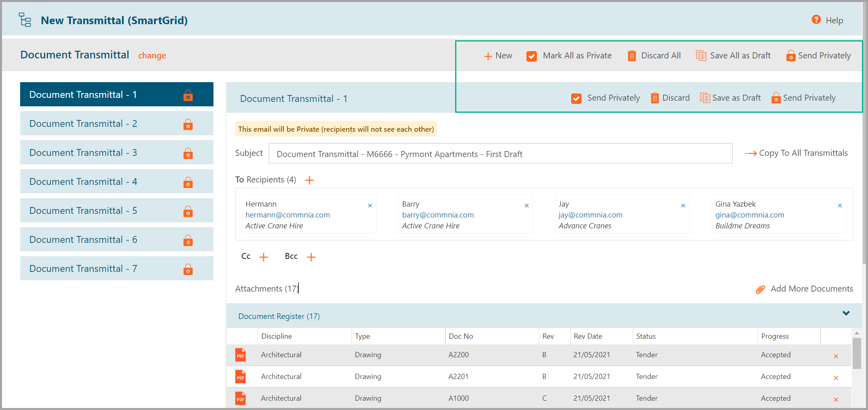
Task: Click into the Subject input field
Action: (x=500, y=153)
